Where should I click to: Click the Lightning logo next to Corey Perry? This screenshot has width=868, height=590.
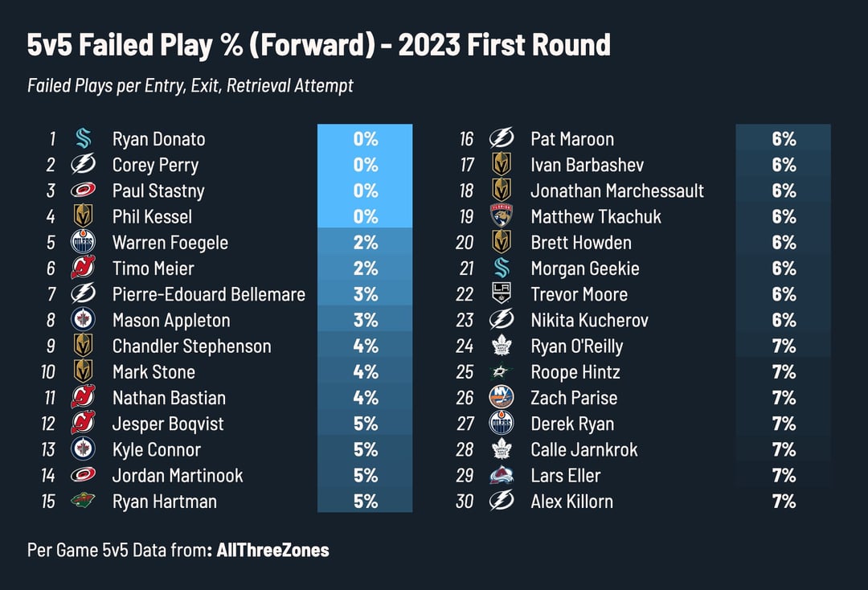(83, 165)
